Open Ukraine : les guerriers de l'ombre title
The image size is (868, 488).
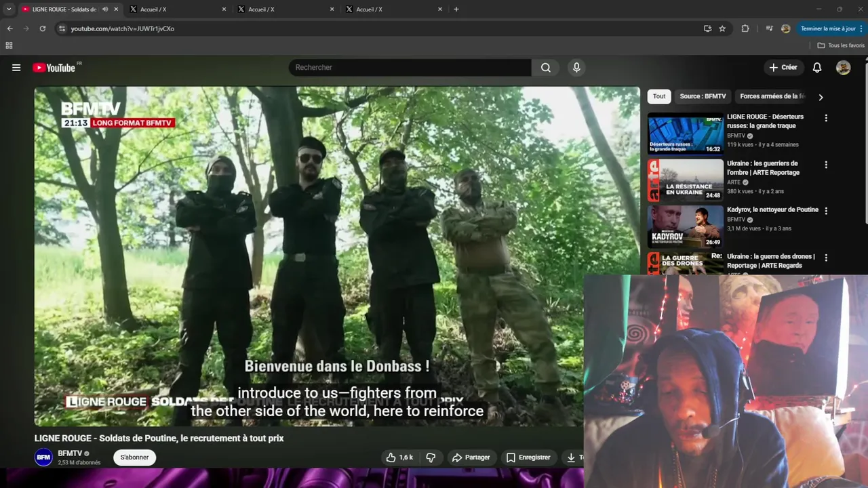point(763,168)
